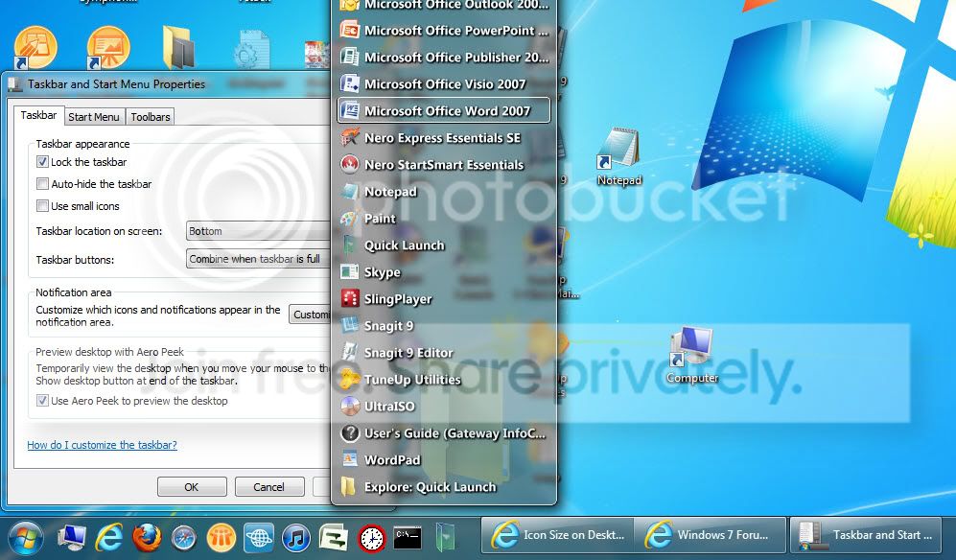Select the Notepad shortcut on the desktop
Image resolution: width=956 pixels, height=560 pixels.
618,156
